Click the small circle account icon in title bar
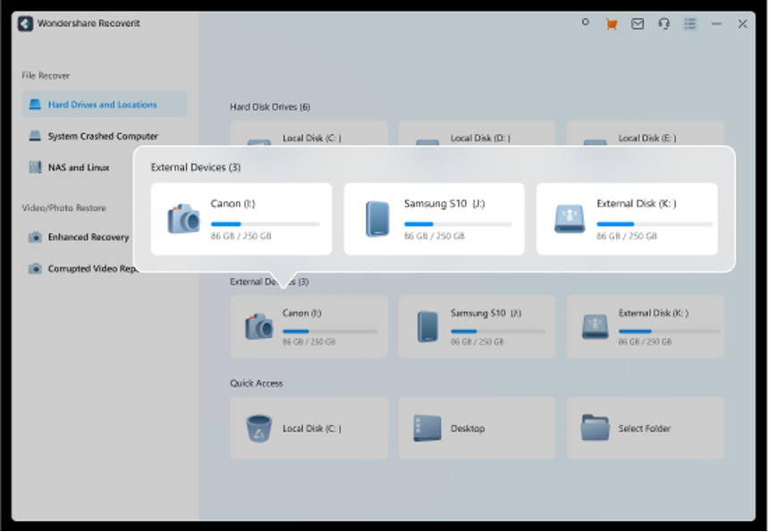Viewport: 769px width, 532px height. (x=585, y=22)
